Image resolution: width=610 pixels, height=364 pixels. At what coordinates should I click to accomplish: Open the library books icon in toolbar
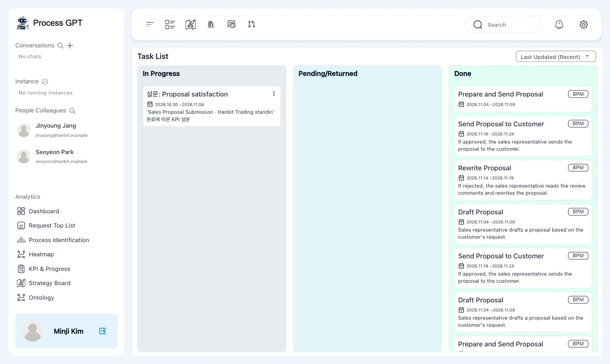[x=211, y=24]
